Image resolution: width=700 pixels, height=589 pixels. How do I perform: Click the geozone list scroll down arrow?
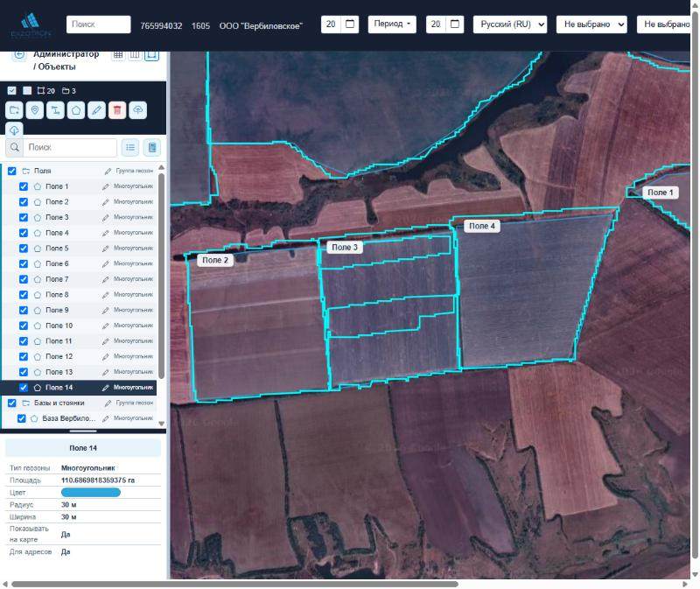(x=161, y=424)
